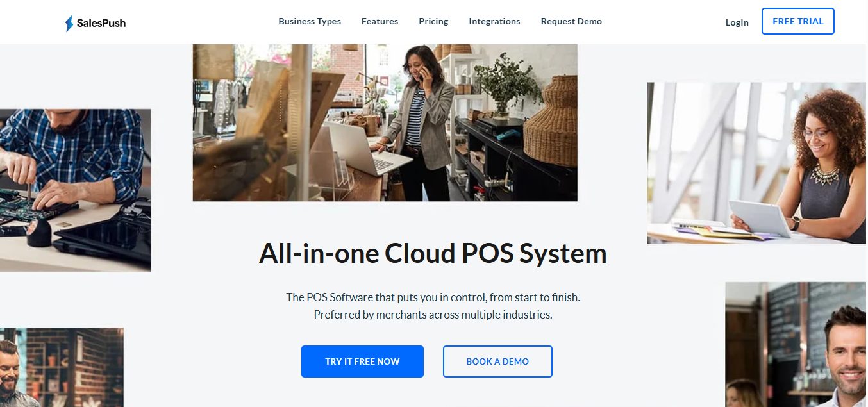
Task: Open the Integrations nav item
Action: pos(494,21)
